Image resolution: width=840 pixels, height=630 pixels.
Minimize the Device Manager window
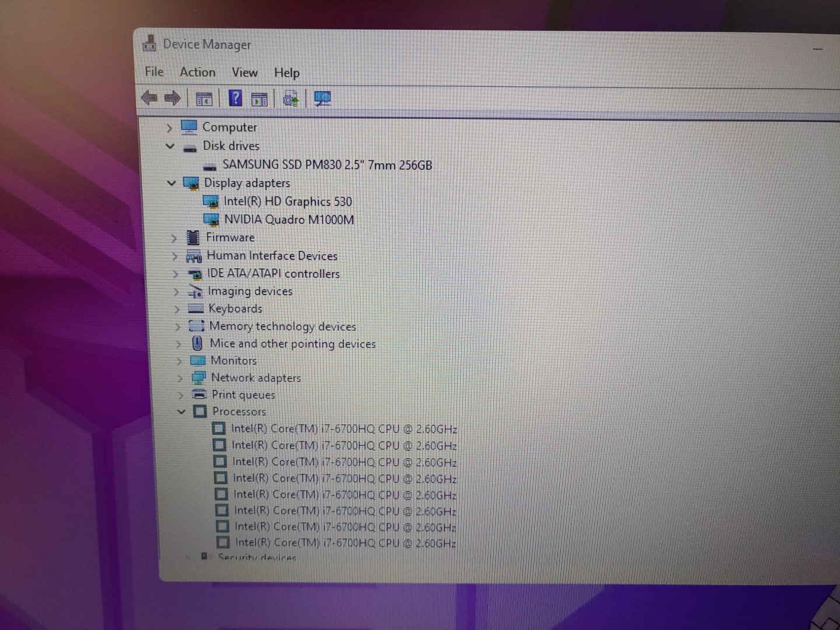click(818, 50)
